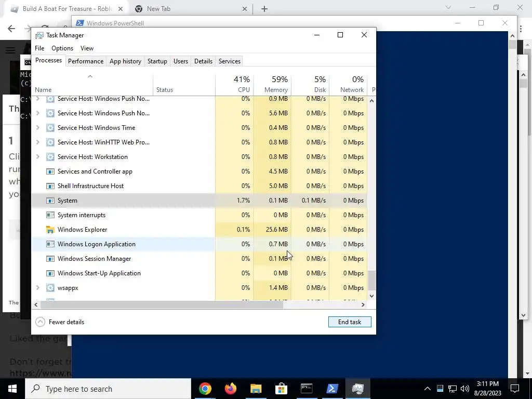Viewport: 532px width, 399px height.
Task: Sort by the Status column header
Action: coord(184,84)
